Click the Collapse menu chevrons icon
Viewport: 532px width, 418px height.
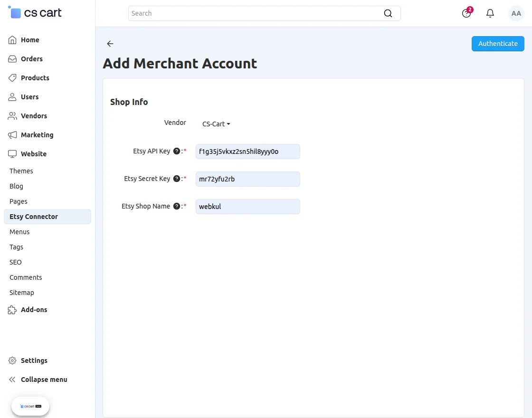12,380
